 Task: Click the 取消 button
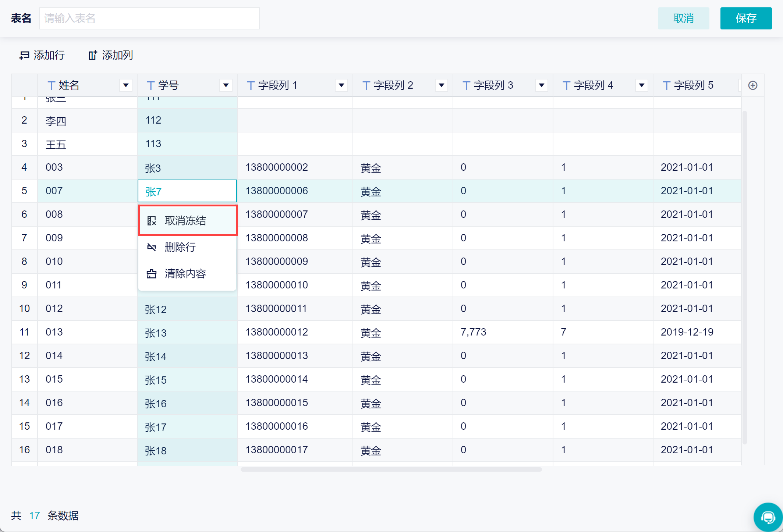pos(683,18)
